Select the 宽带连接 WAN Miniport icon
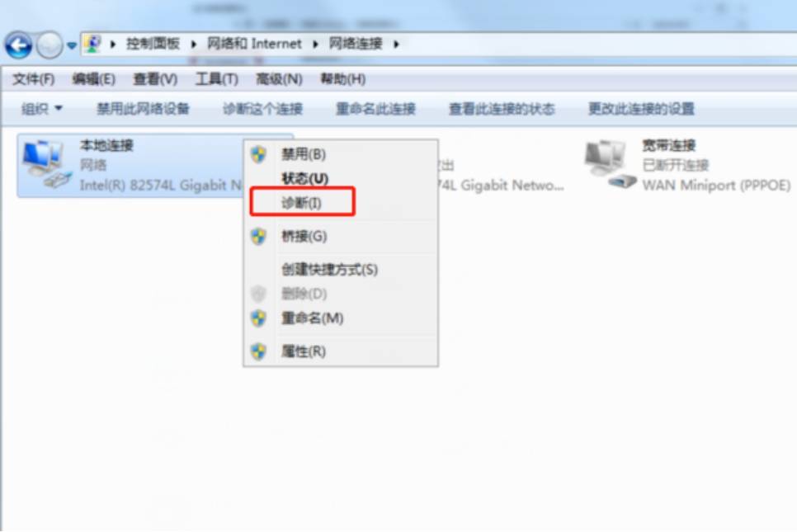The height and width of the screenshot is (532, 797). tap(610, 165)
